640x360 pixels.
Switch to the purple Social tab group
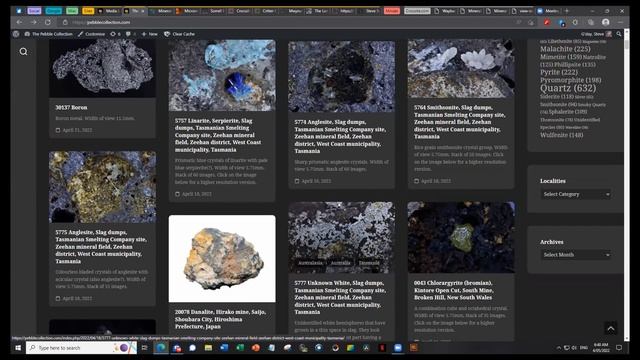34,11
